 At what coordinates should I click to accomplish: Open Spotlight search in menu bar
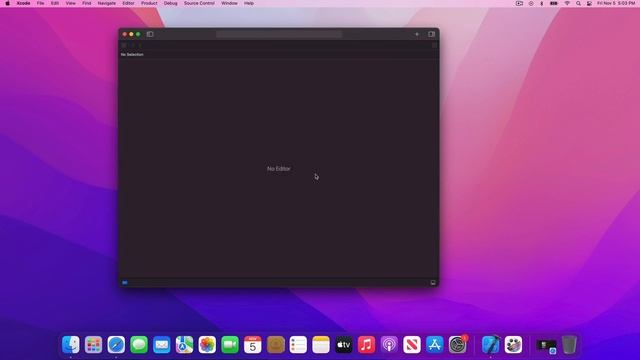578,3
